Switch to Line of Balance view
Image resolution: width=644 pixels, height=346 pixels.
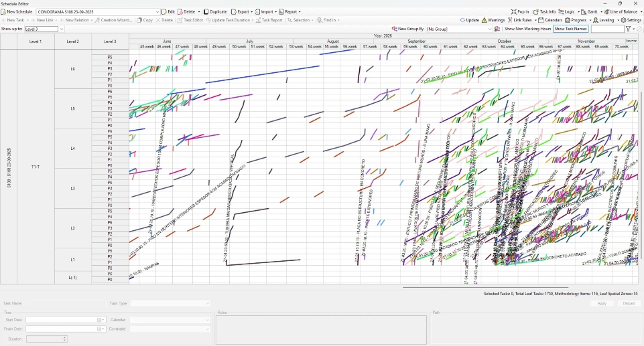tap(620, 11)
